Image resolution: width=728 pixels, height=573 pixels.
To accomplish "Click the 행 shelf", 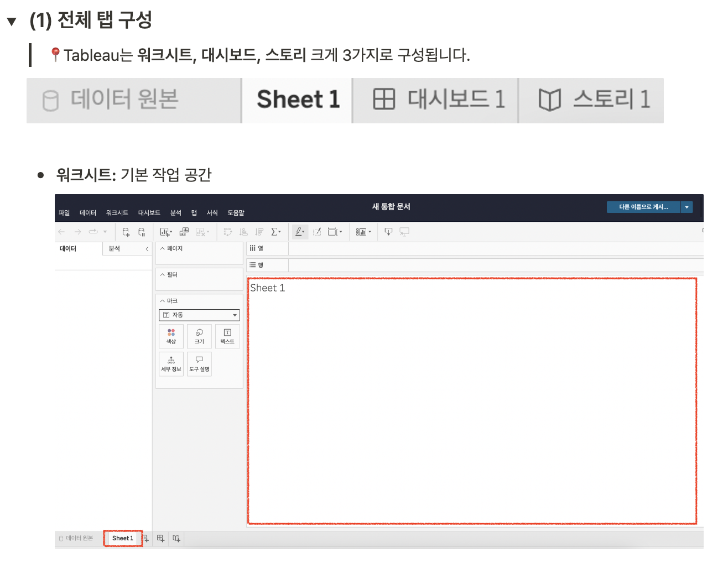I will click(x=475, y=265).
